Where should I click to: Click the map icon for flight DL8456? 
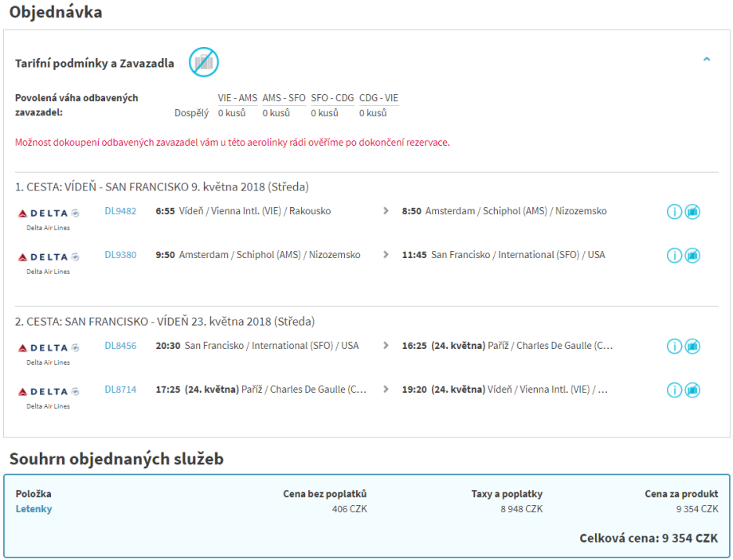692,347
